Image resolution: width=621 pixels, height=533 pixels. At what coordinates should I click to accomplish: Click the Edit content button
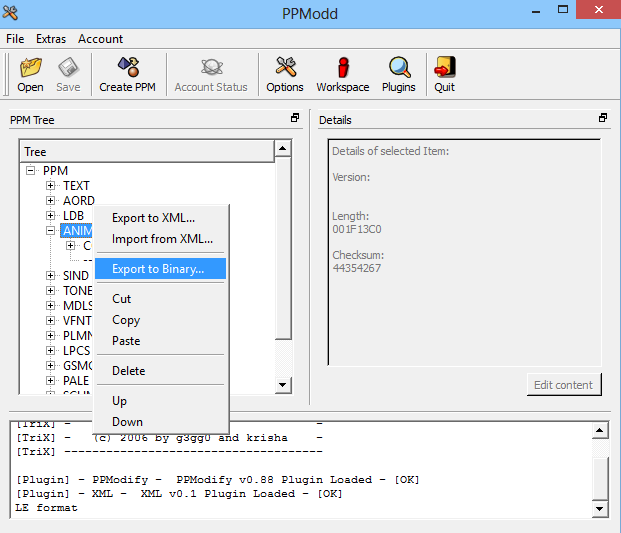[564, 385]
